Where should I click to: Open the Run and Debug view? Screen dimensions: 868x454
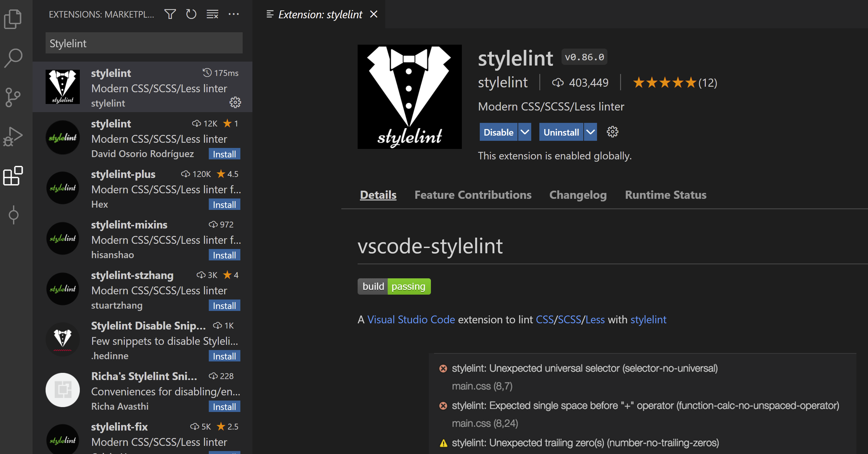(x=13, y=137)
